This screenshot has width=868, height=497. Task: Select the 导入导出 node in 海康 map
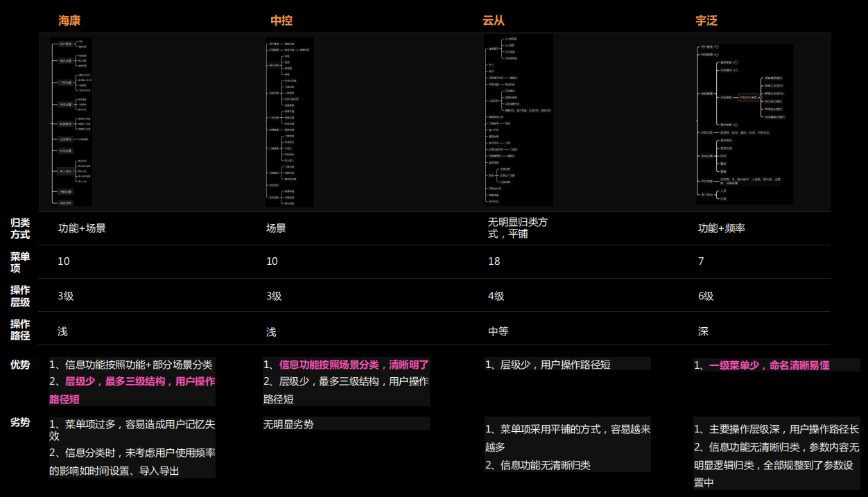pyautogui.click(x=66, y=171)
